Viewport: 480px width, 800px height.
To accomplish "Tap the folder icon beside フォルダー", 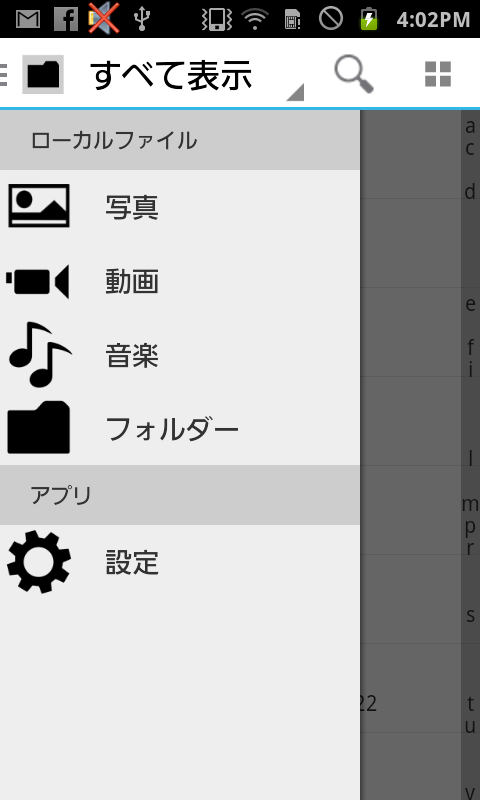I will coord(39,428).
